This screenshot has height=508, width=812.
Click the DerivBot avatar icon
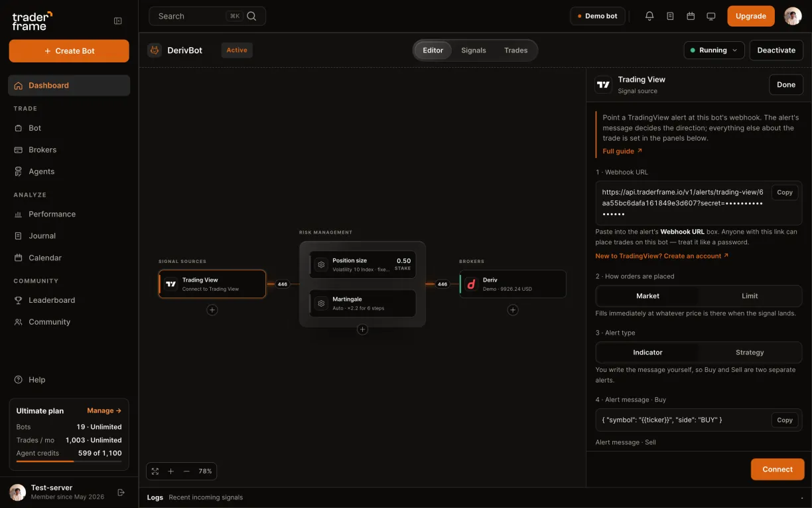point(155,50)
